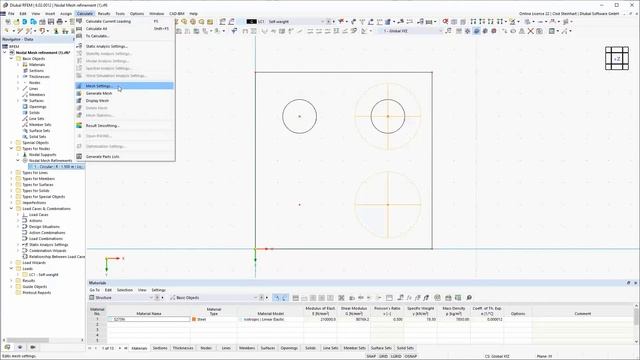Image resolution: width=640 pixels, height=360 pixels.
Task: Toggle GRID in the status bar
Action: [383, 356]
